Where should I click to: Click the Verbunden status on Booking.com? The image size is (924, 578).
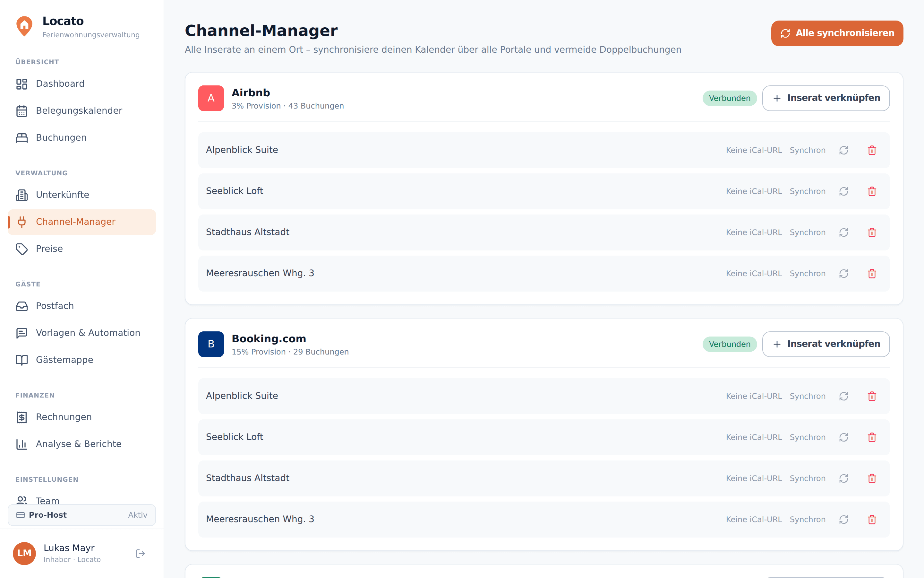point(730,344)
